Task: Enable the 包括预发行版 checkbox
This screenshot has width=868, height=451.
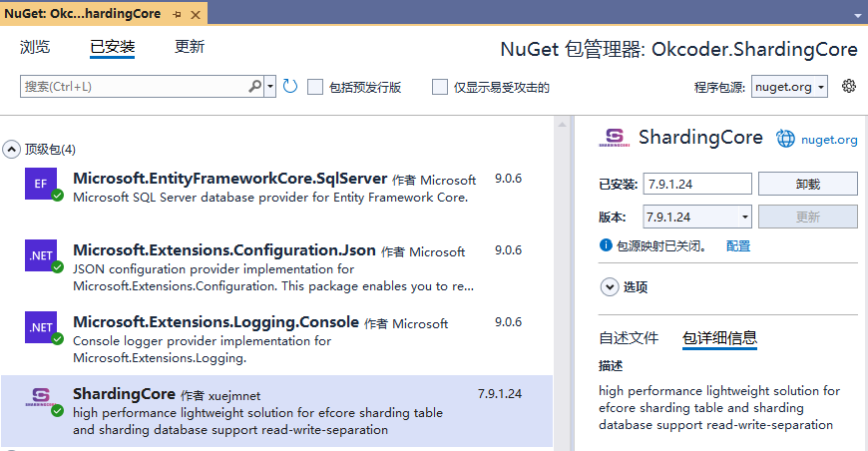Action: point(315,87)
